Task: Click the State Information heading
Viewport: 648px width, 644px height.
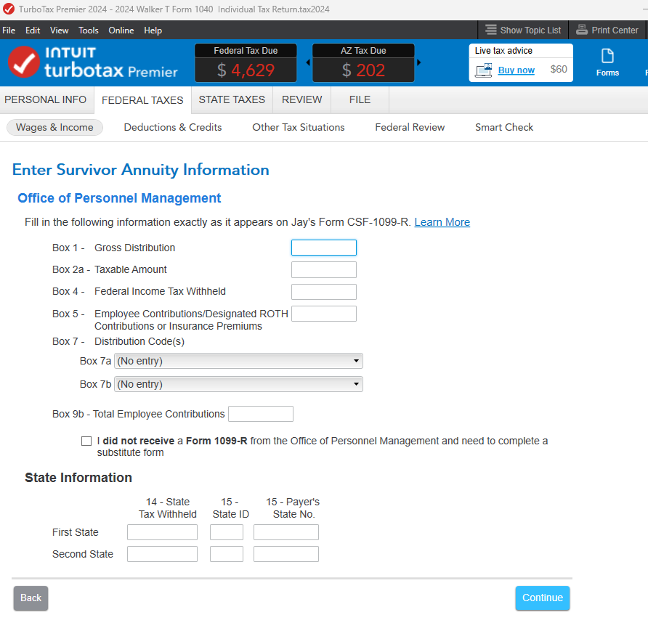Action: [x=78, y=478]
